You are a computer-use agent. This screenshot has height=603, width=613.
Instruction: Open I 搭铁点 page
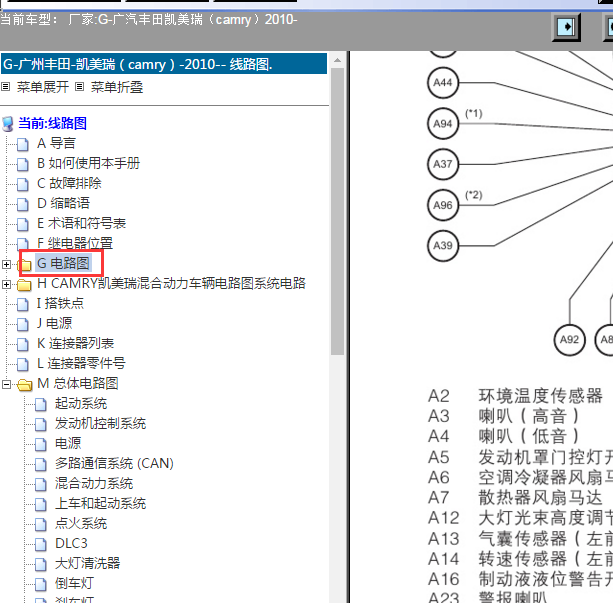point(60,303)
